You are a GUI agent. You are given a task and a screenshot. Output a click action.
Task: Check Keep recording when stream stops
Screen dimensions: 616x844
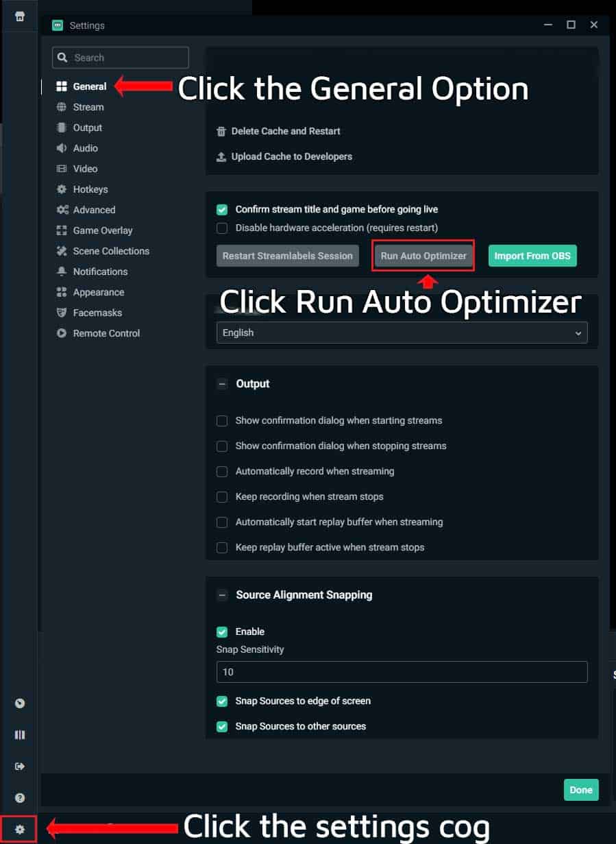click(x=222, y=497)
